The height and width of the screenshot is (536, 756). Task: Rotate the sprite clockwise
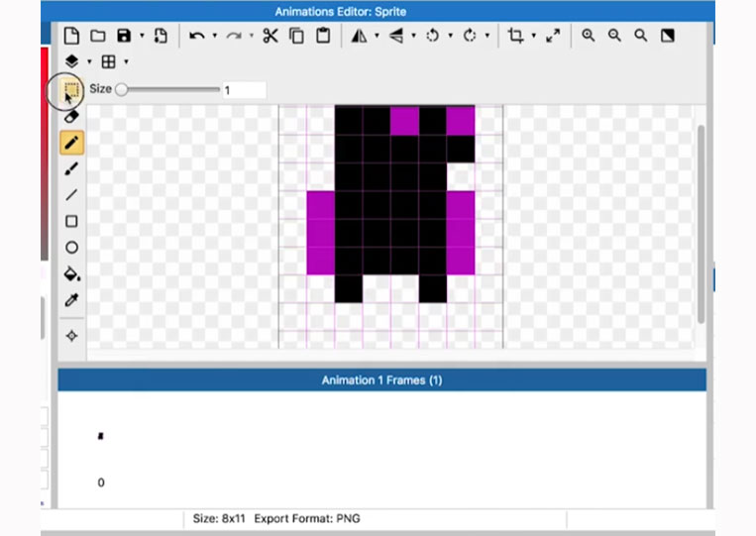click(469, 36)
